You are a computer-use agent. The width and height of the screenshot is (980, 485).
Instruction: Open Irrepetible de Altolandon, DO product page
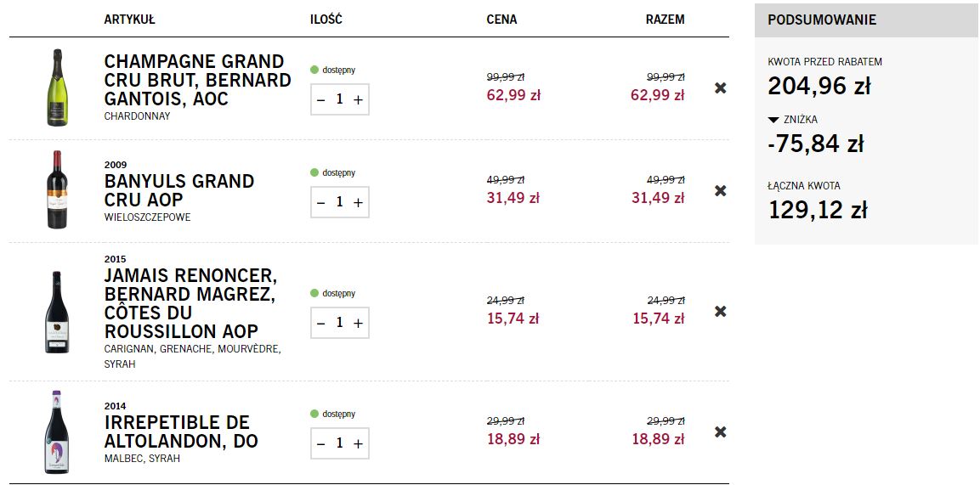click(181, 431)
